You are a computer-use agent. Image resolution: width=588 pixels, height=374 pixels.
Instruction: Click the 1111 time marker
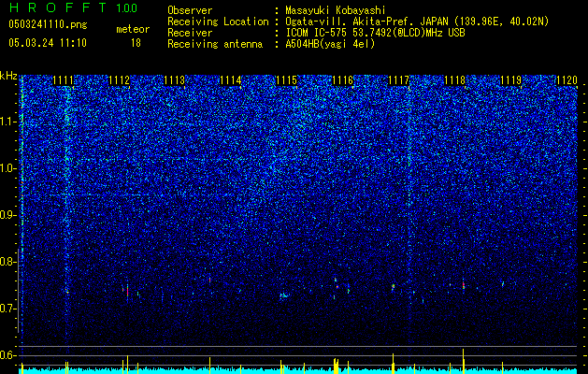coord(63,80)
